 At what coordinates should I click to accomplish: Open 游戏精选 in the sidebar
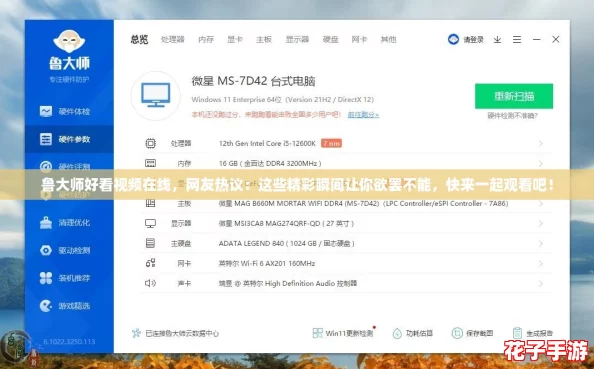[x=65, y=306]
